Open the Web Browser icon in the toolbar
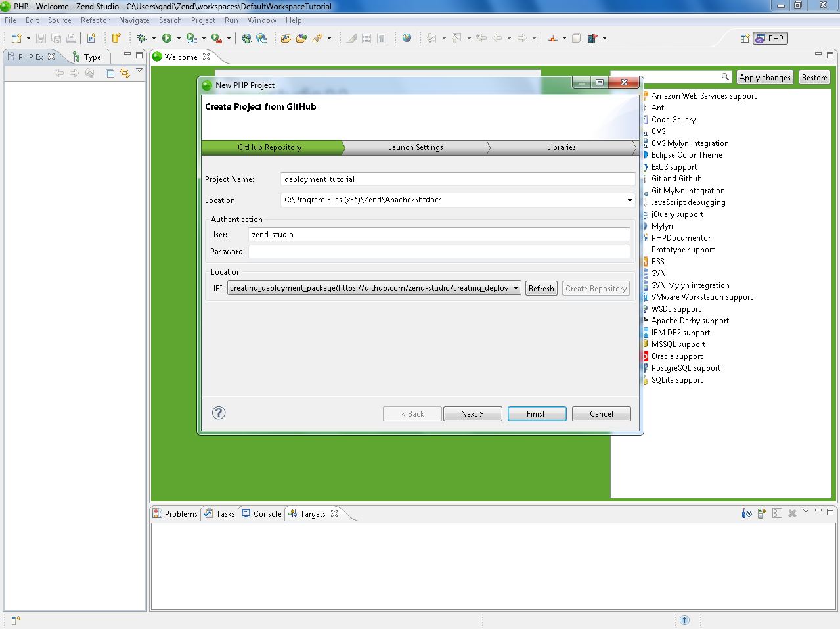The height and width of the screenshot is (629, 840). click(x=407, y=38)
